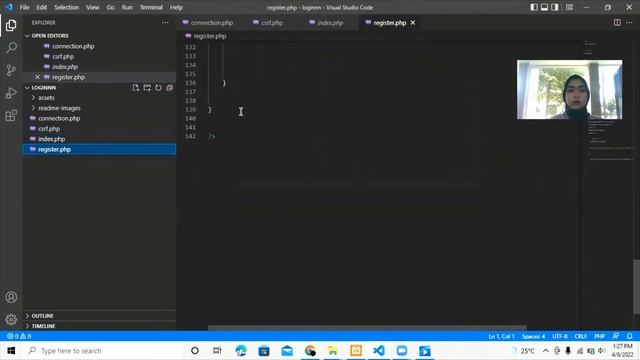Customize layout icon in title bar

coord(569,7)
